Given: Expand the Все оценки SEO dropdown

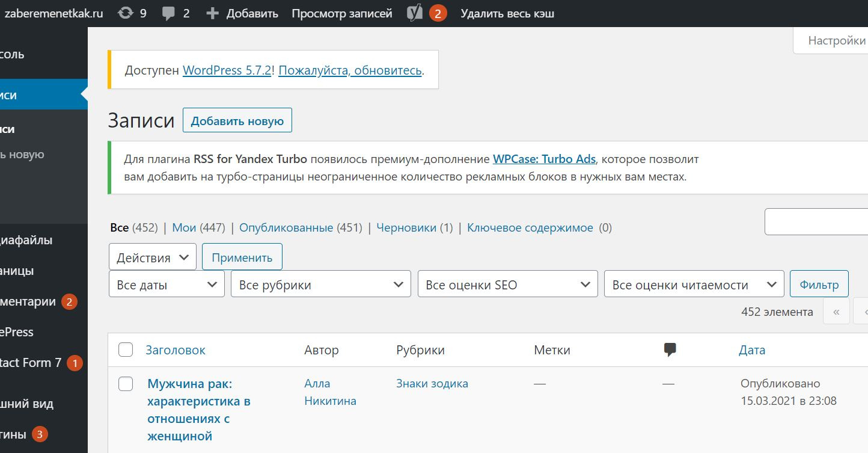Looking at the screenshot, I should coord(507,285).
